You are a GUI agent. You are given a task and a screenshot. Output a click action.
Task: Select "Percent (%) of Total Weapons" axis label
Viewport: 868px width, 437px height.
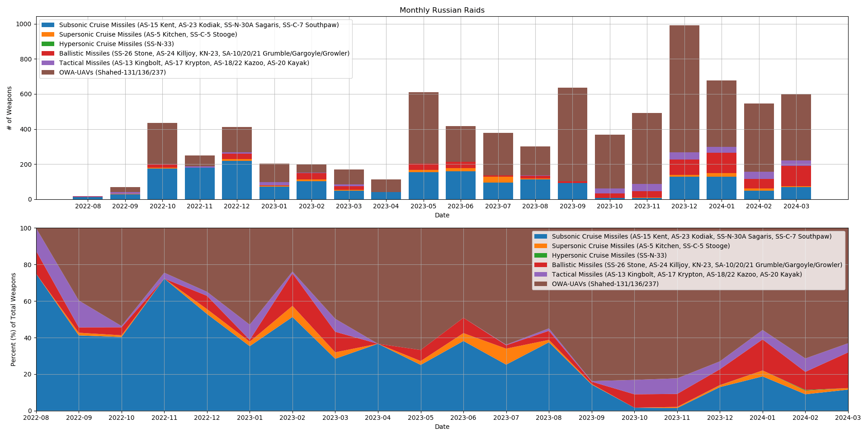pyautogui.click(x=14, y=320)
